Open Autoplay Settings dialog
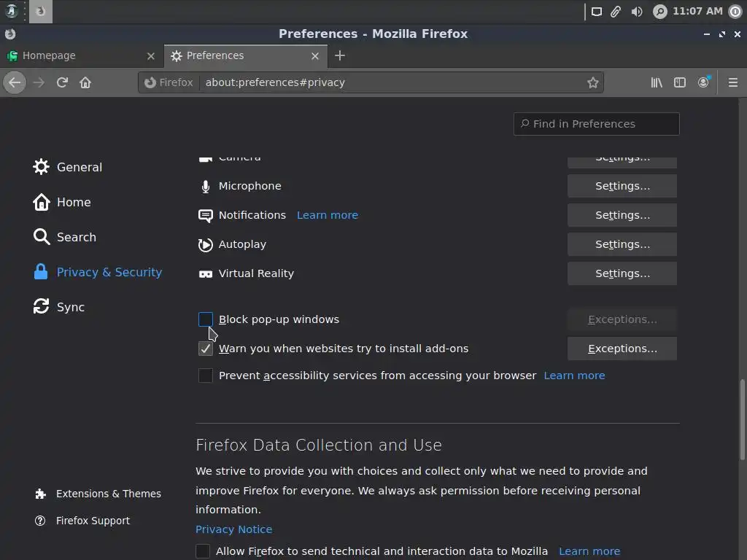Image resolution: width=747 pixels, height=560 pixels. pos(622,244)
